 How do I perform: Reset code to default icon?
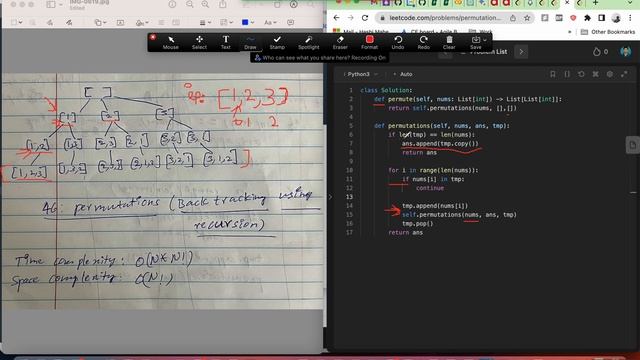click(581, 74)
